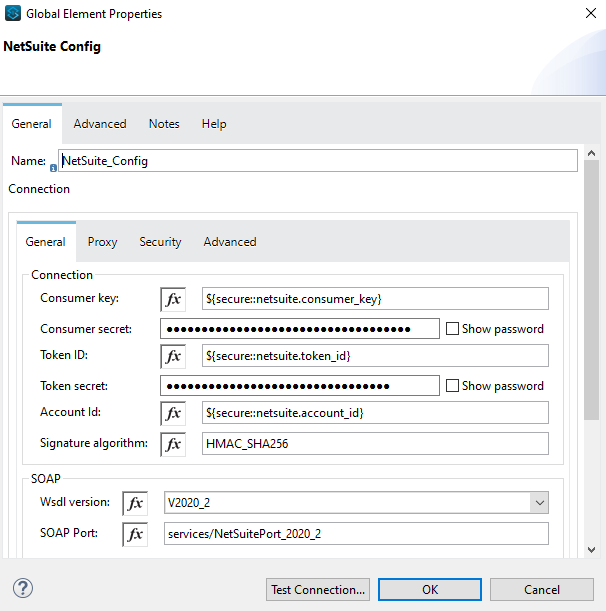
Task: Switch to the Security tab
Action: [x=160, y=242]
